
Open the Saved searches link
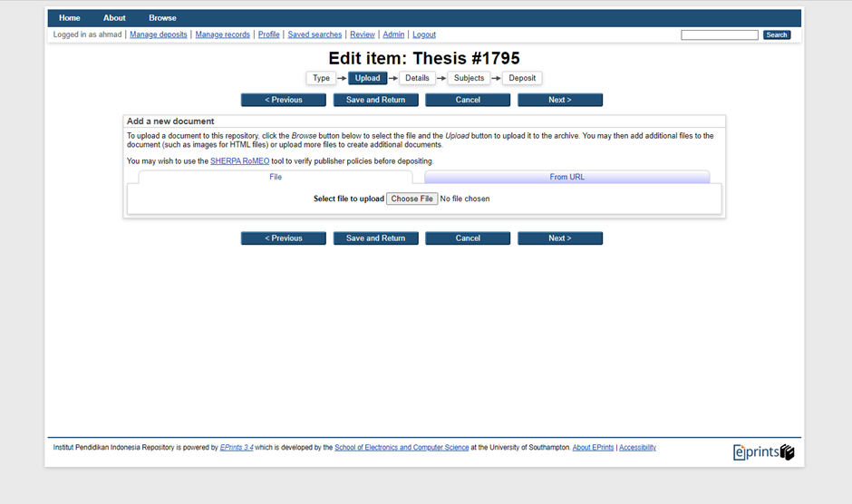point(315,34)
